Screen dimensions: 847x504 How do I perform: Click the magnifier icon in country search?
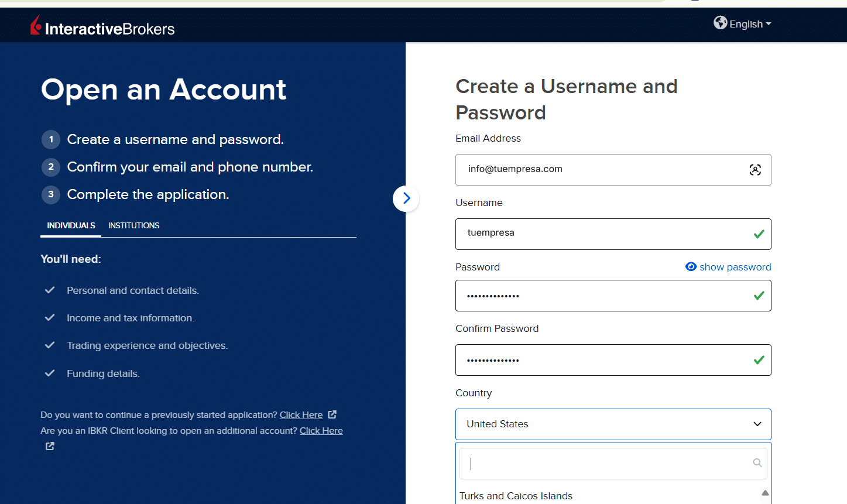pos(757,463)
